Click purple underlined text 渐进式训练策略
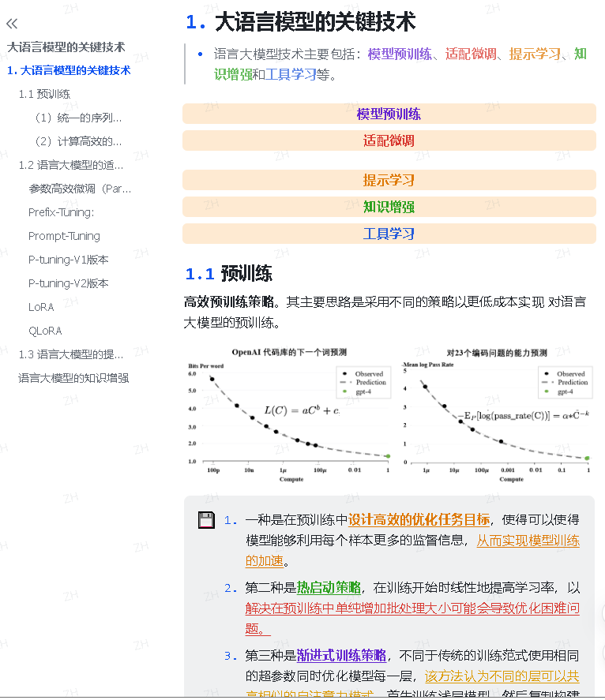This screenshot has width=605, height=700. pyautogui.click(x=341, y=655)
